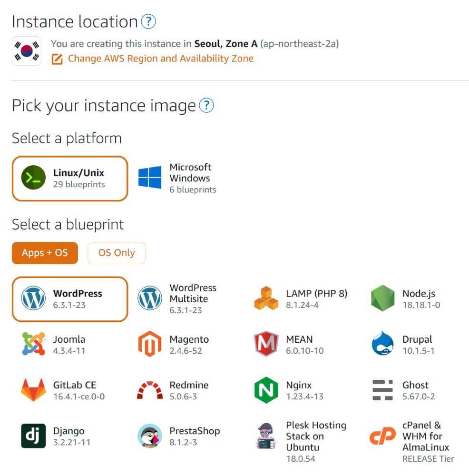Pick the Node.js hexagon icon

point(383,298)
